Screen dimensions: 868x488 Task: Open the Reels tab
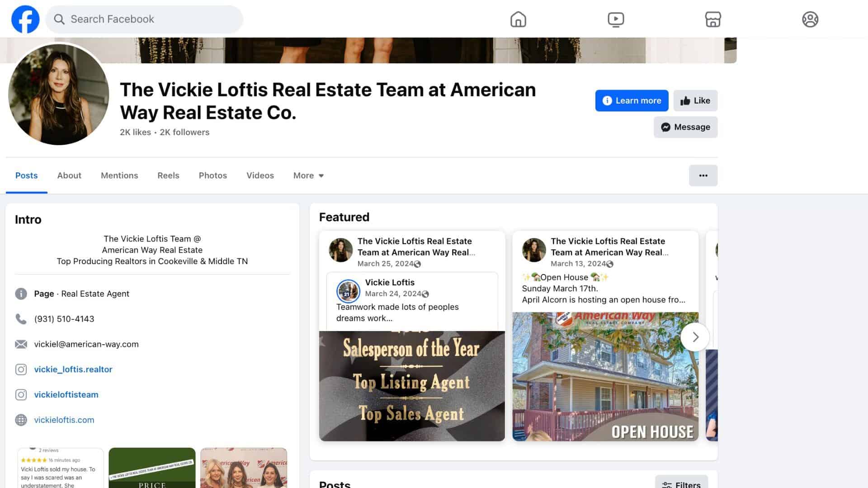pyautogui.click(x=168, y=175)
